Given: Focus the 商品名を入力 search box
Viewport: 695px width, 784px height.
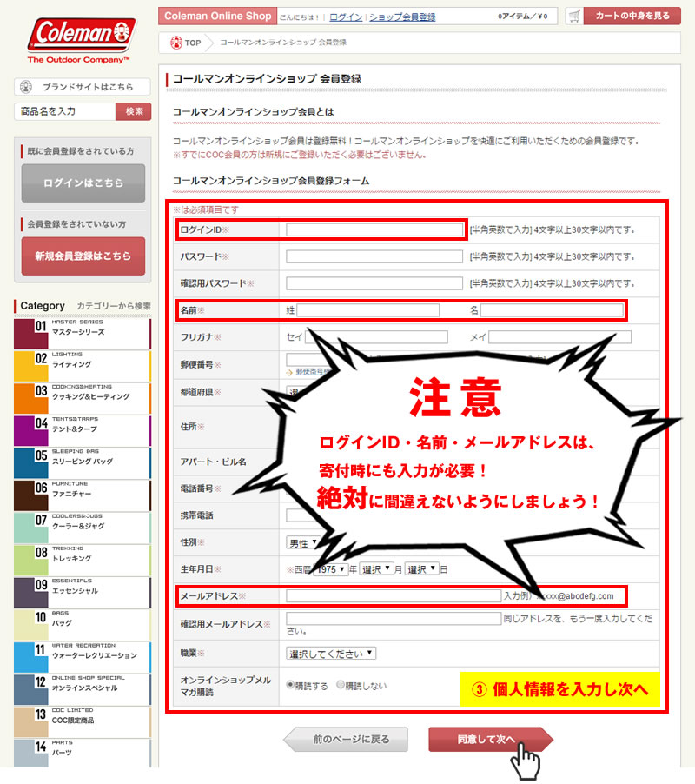Looking at the screenshot, I should 65,111.
